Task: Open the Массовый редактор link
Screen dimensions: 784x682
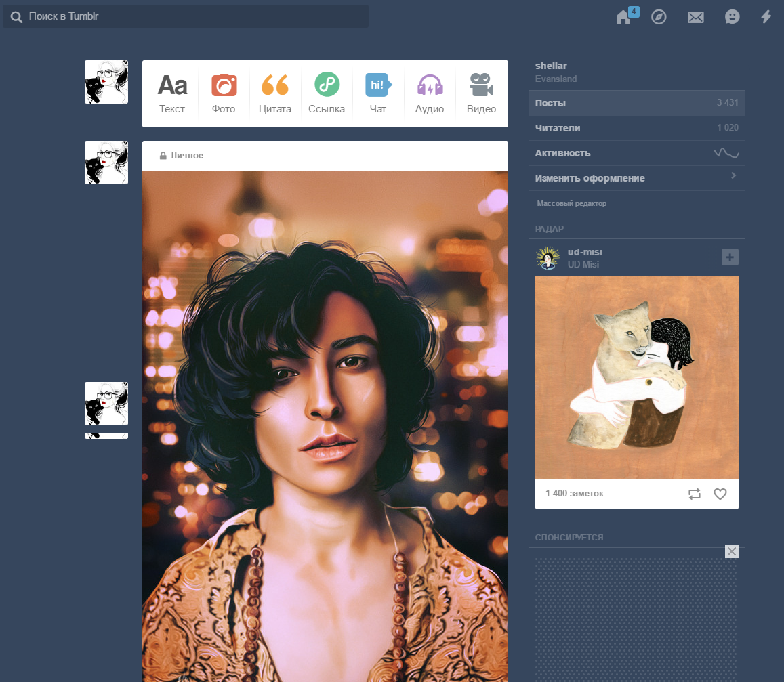Action: tap(571, 203)
